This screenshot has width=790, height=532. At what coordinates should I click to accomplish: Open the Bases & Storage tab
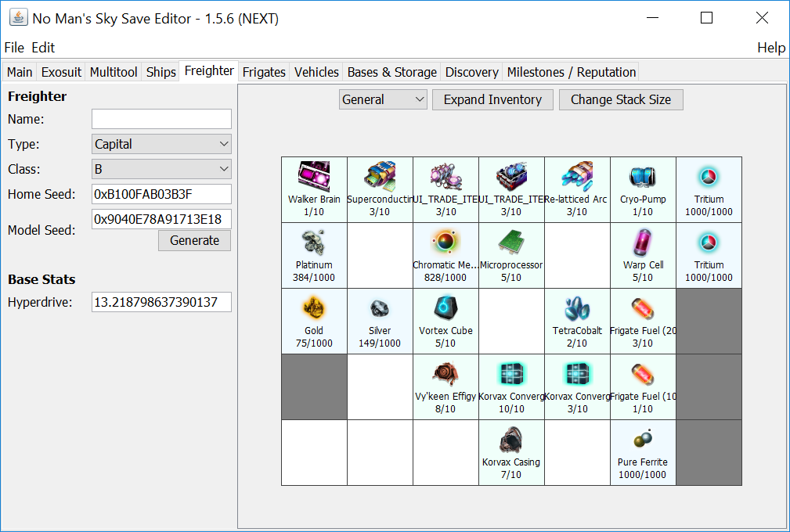click(392, 72)
